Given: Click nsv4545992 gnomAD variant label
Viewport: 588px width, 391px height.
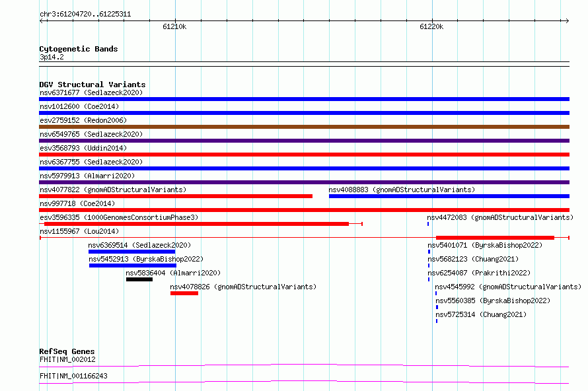Looking at the screenshot, I should [508, 287].
